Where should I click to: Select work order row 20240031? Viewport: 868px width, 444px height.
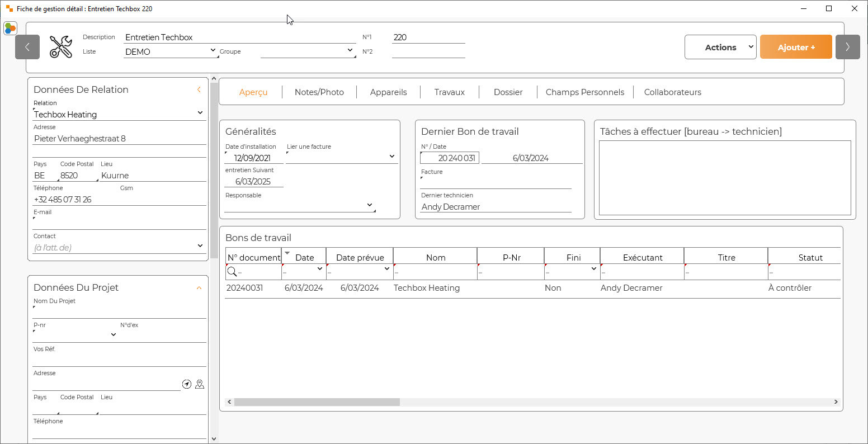(x=533, y=288)
